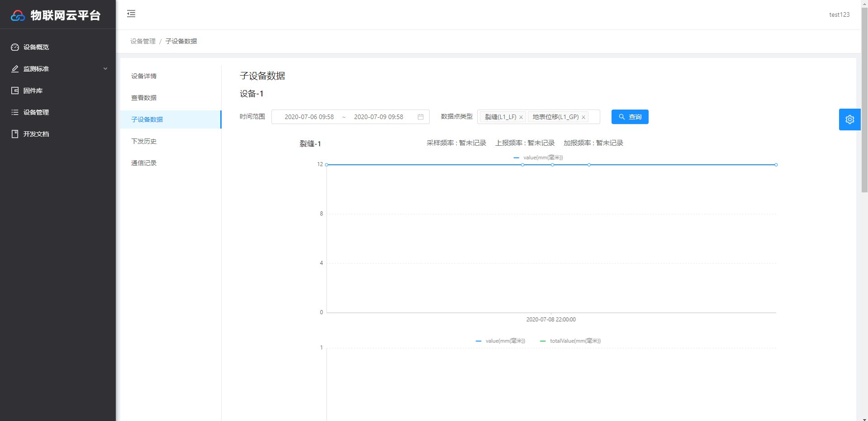The image size is (868, 421).
Task: Expand the 监测标准 submenu arrow
Action: [105, 69]
